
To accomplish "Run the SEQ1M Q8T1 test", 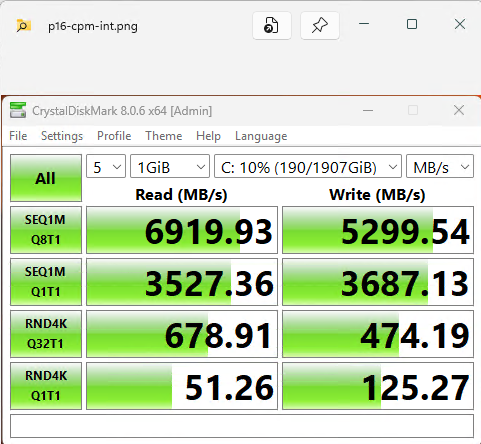I will [46, 230].
